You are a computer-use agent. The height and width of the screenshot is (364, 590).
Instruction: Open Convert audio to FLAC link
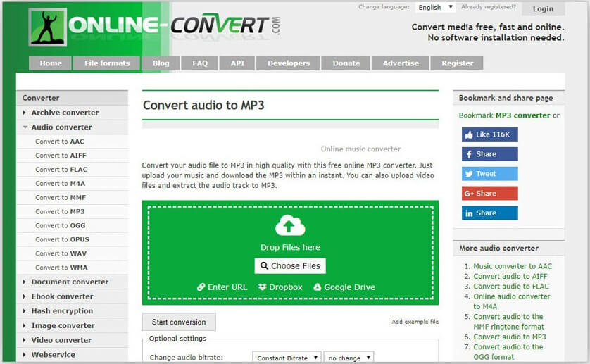pyautogui.click(x=511, y=287)
